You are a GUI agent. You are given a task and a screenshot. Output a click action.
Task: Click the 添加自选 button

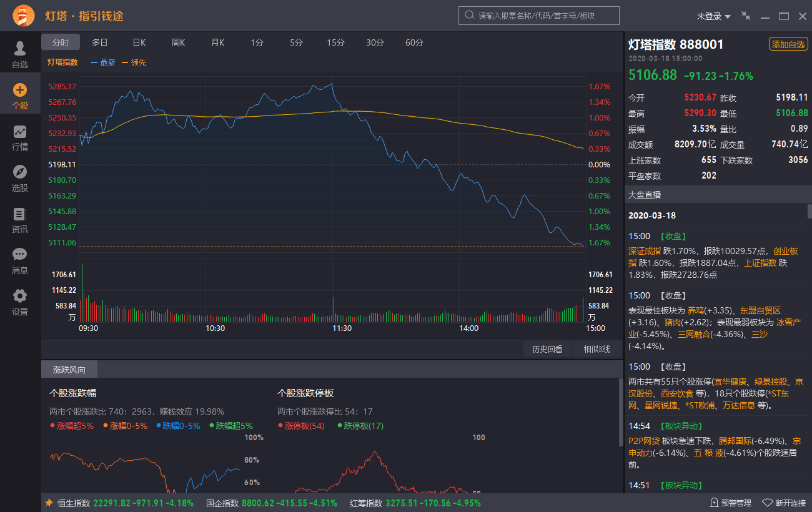788,44
